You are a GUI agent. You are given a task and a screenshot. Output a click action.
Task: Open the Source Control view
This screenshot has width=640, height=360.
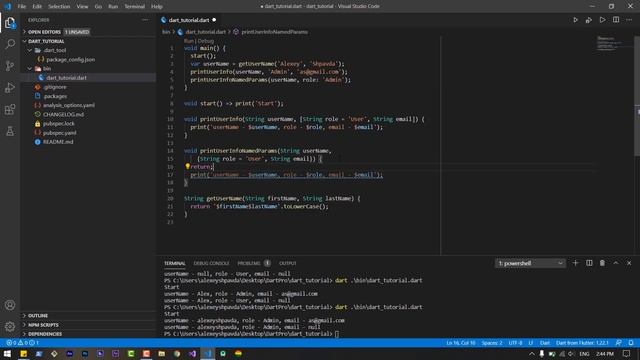click(x=10, y=66)
